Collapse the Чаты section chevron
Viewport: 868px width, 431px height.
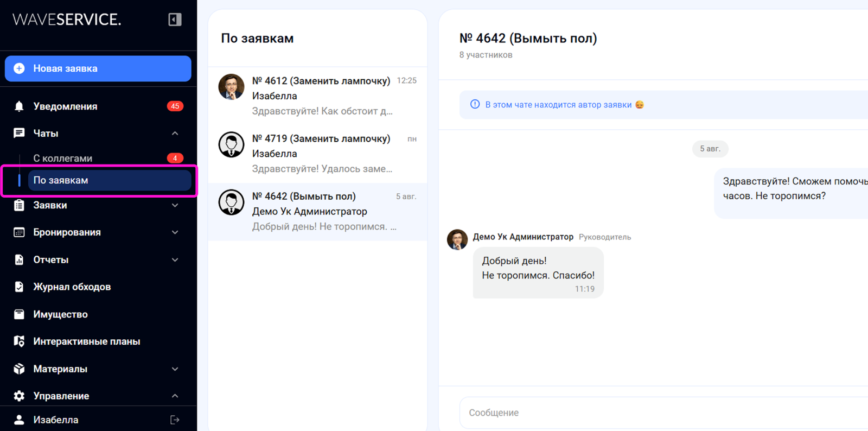[x=175, y=133]
